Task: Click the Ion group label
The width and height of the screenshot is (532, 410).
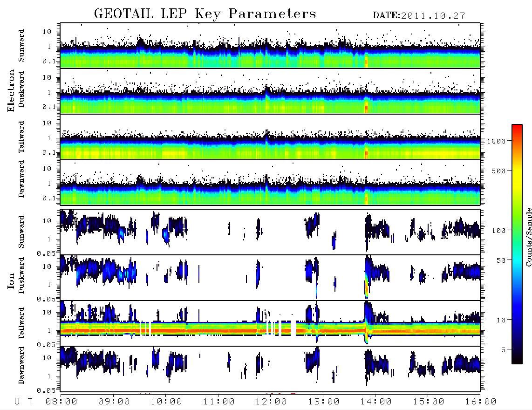Action: tap(11, 280)
